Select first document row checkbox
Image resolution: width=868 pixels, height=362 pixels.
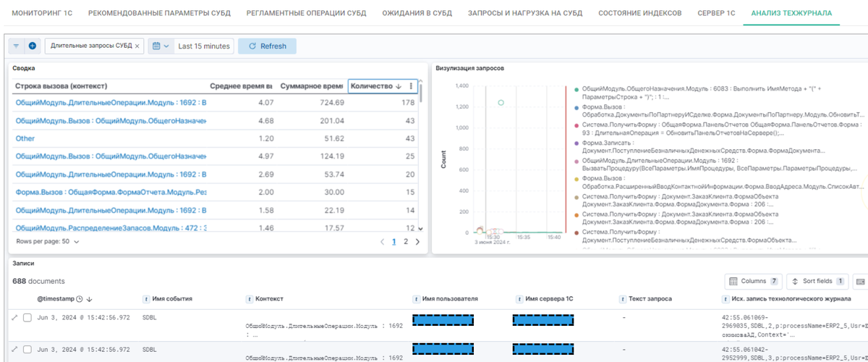(27, 318)
